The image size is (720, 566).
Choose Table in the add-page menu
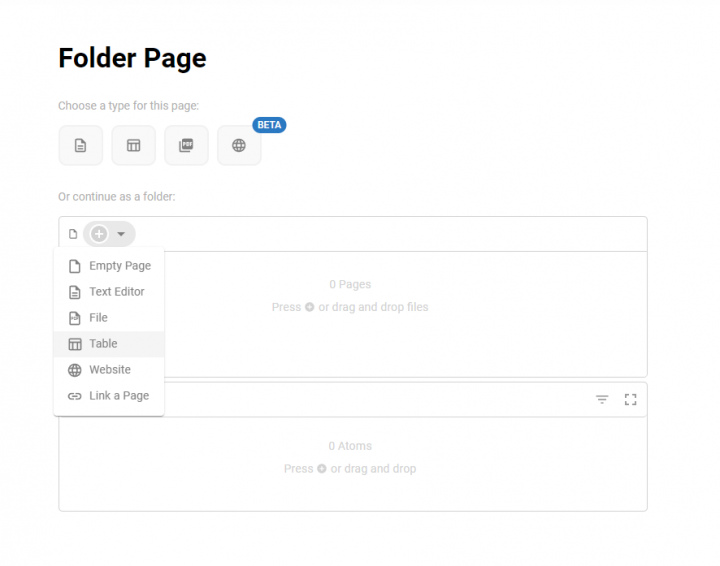(103, 344)
